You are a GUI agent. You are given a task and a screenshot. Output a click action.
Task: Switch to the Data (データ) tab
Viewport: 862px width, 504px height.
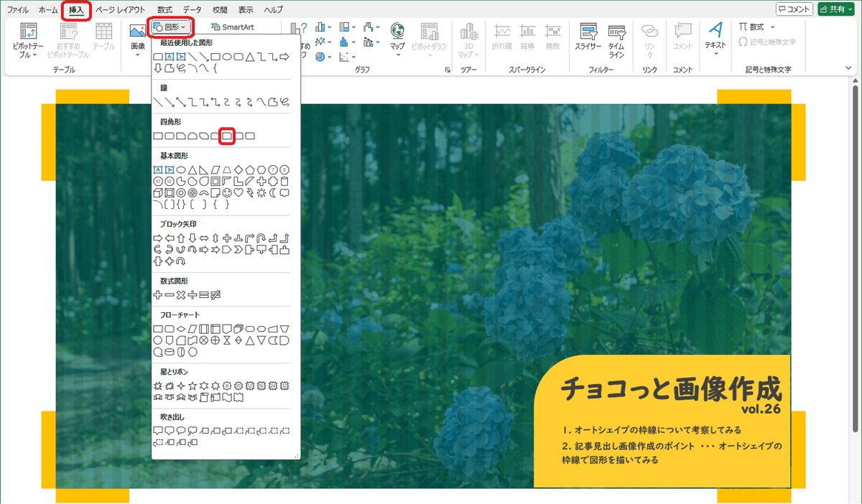point(193,10)
